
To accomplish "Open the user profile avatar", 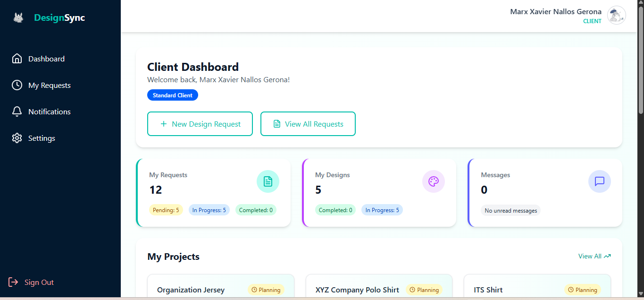I will [x=616, y=16].
